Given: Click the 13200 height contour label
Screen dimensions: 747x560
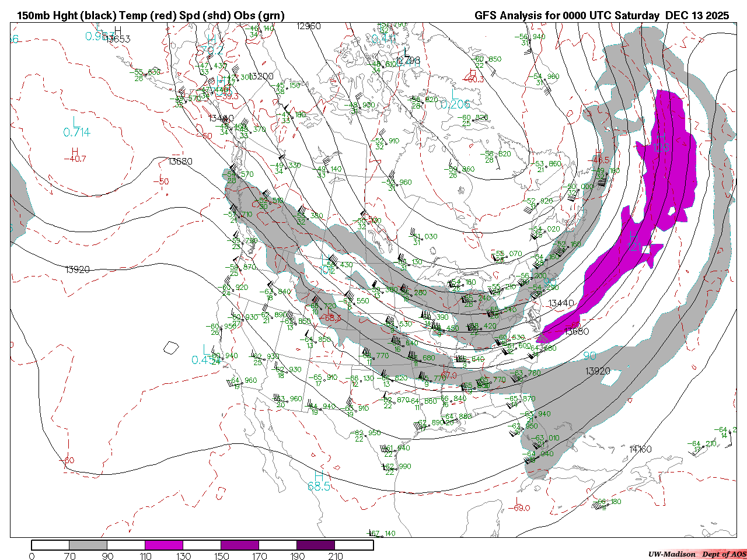Looking at the screenshot, I should click(261, 76).
